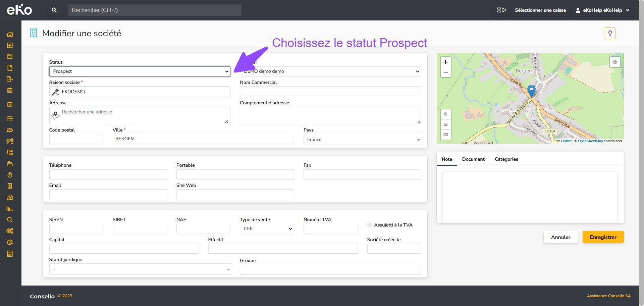This screenshot has width=644, height=306.
Task: Click the magic wand icon in Raison sociale
Action: click(55, 92)
